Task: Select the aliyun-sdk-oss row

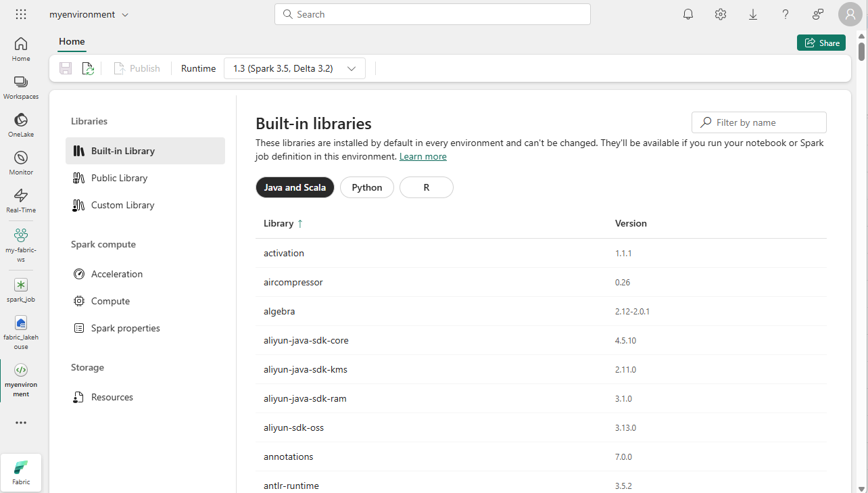Action: coord(541,427)
